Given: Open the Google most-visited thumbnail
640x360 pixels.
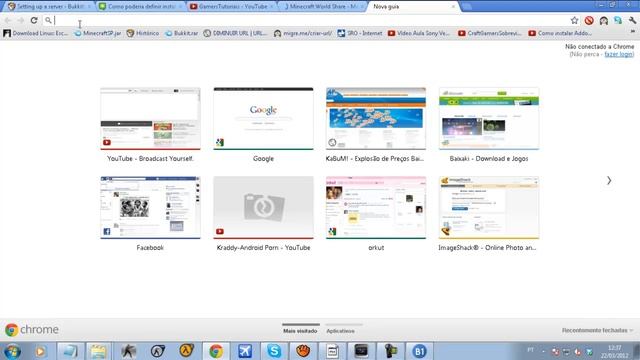Looking at the screenshot, I should [263, 119].
